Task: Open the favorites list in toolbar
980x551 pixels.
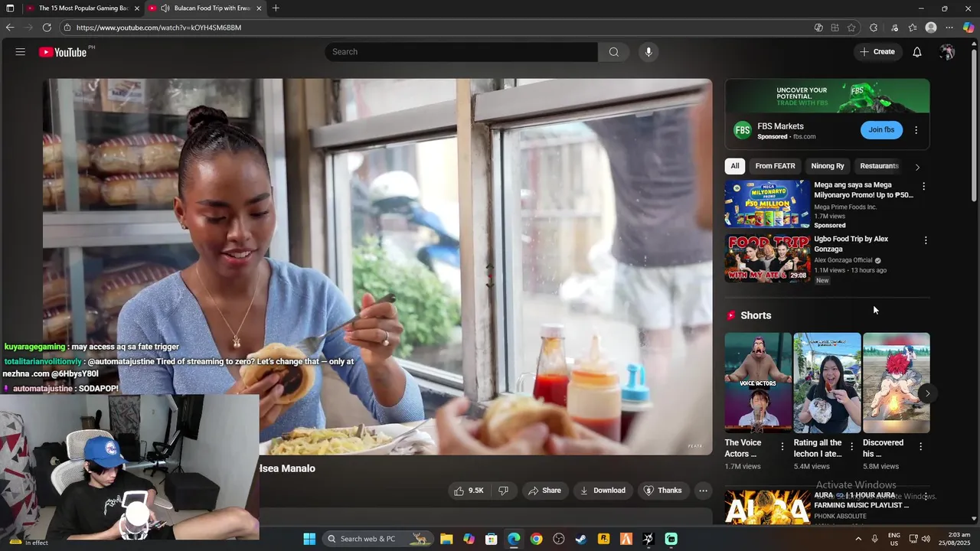Action: (x=913, y=28)
